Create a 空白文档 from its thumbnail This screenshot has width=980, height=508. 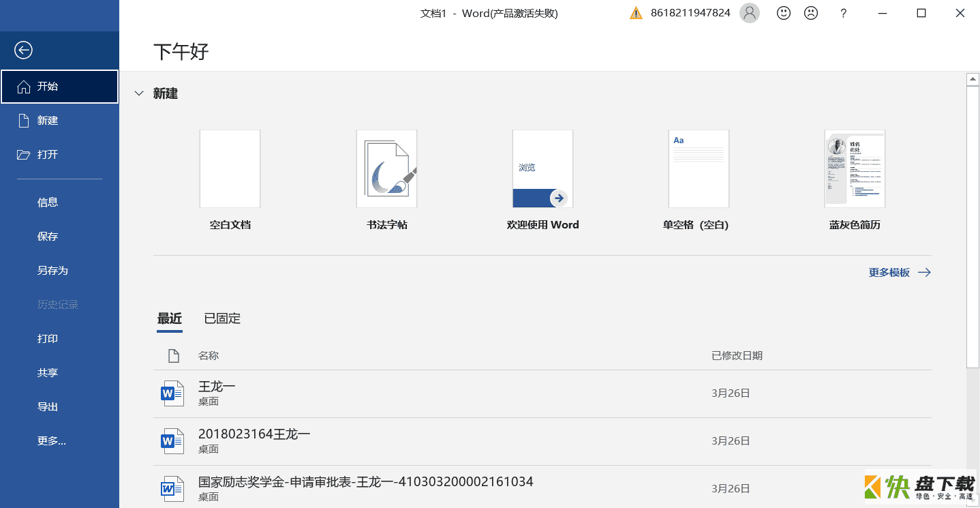pyautogui.click(x=230, y=169)
